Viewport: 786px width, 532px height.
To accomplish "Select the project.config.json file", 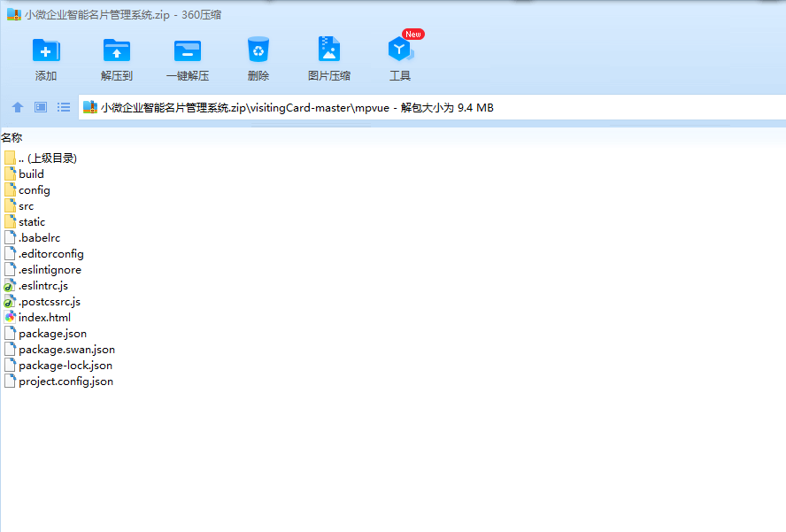I will point(58,382).
